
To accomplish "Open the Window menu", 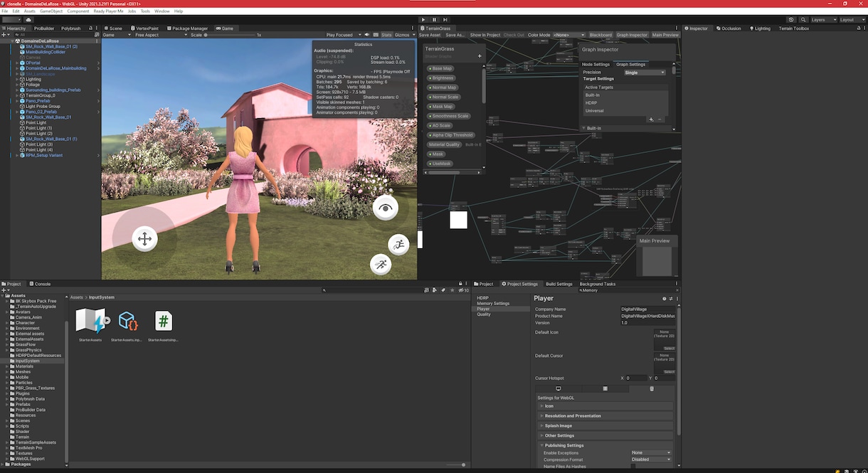I will click(x=162, y=11).
